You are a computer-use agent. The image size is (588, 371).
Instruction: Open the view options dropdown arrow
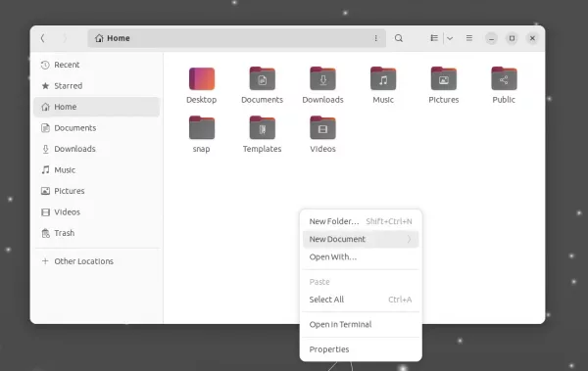click(x=450, y=38)
